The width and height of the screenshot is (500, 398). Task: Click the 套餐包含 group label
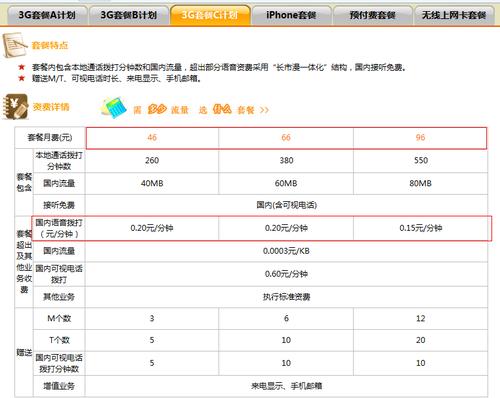pyautogui.click(x=24, y=183)
